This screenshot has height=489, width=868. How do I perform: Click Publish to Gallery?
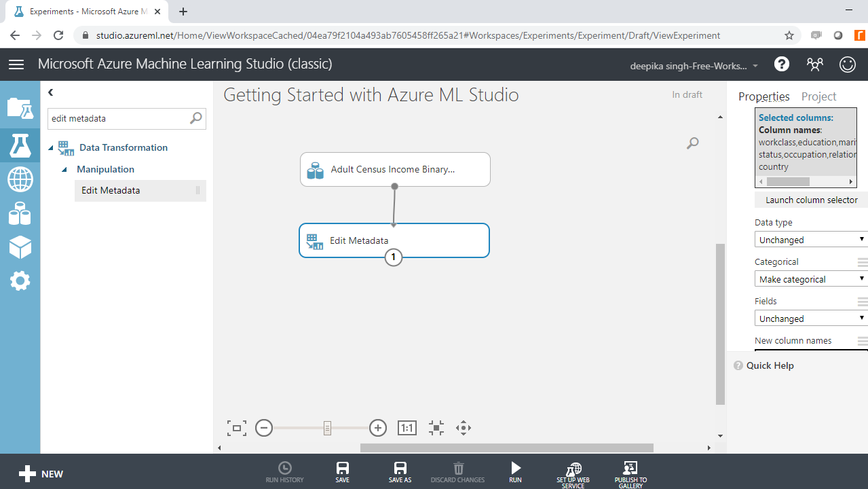(630, 475)
